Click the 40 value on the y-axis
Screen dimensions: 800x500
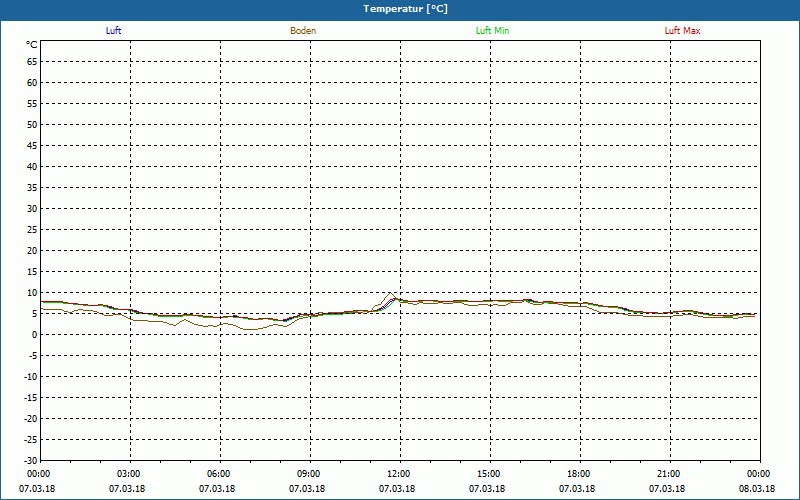tap(32, 167)
